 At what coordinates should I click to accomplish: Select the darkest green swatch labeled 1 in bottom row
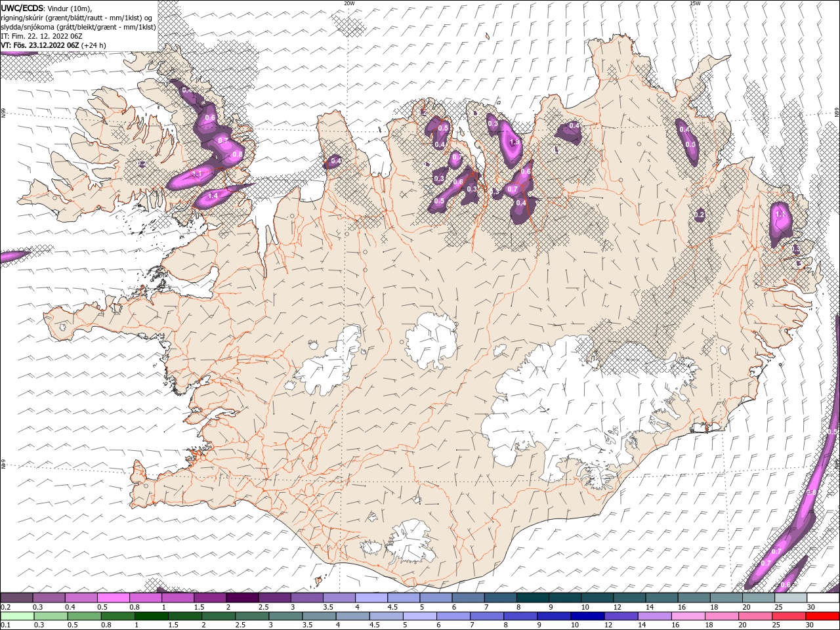(x=151, y=616)
